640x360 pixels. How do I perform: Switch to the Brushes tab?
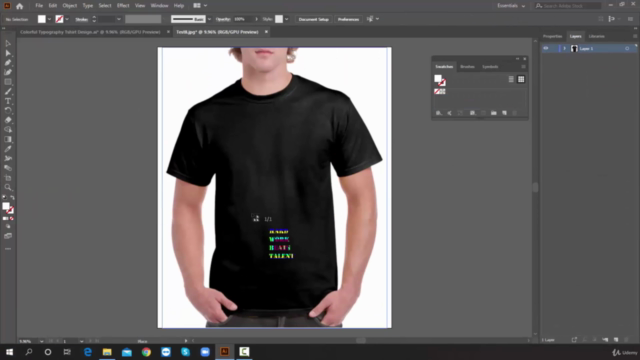(467, 67)
